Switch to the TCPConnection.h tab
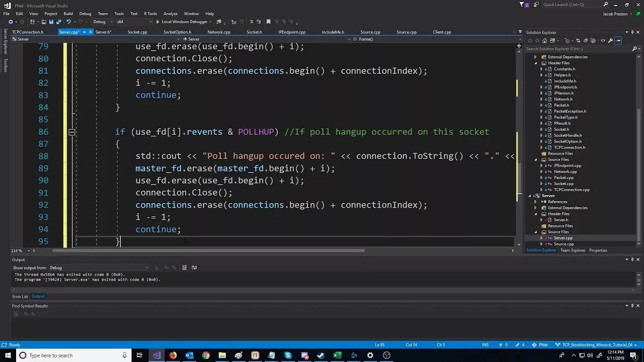The image size is (644, 362). tap(28, 32)
